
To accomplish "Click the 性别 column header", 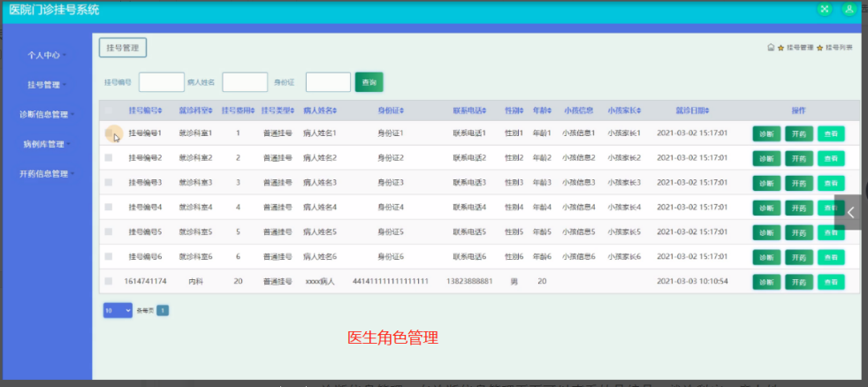I will 514,110.
